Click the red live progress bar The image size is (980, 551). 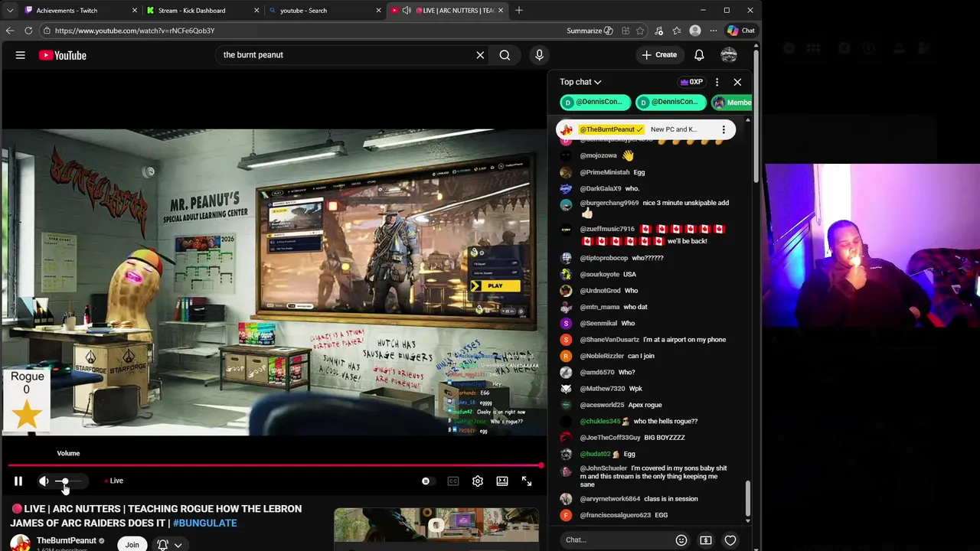(274, 465)
